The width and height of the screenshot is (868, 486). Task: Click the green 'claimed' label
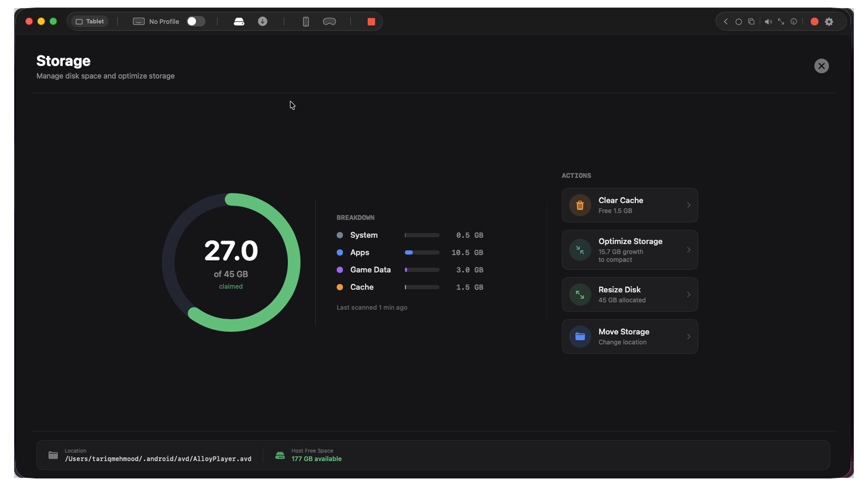click(231, 286)
